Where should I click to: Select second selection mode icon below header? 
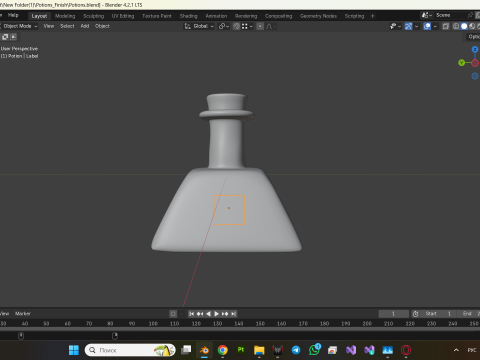(x=13, y=37)
